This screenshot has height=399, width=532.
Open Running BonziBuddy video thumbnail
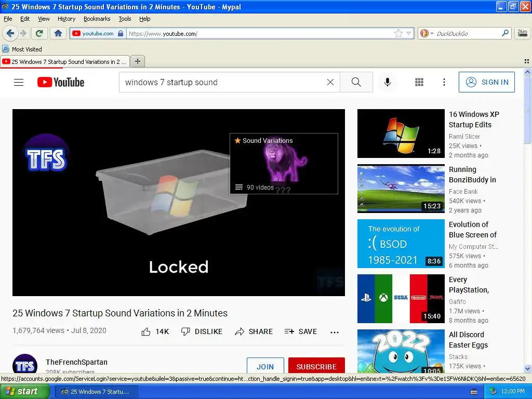(x=401, y=189)
